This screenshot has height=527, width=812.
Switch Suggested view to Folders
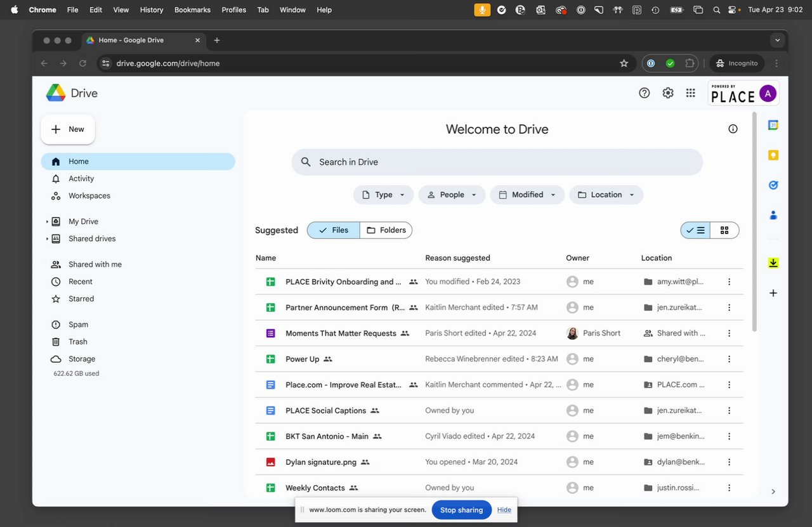pyautogui.click(x=386, y=230)
